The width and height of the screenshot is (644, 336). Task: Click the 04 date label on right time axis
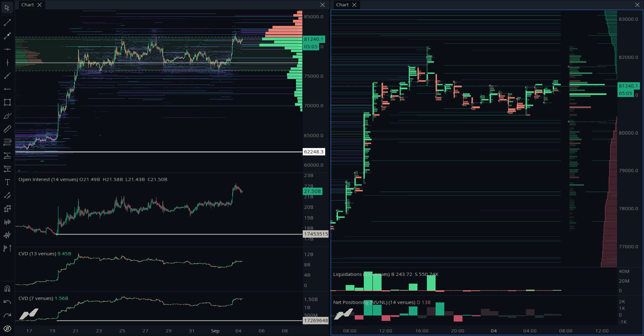tap(494, 331)
